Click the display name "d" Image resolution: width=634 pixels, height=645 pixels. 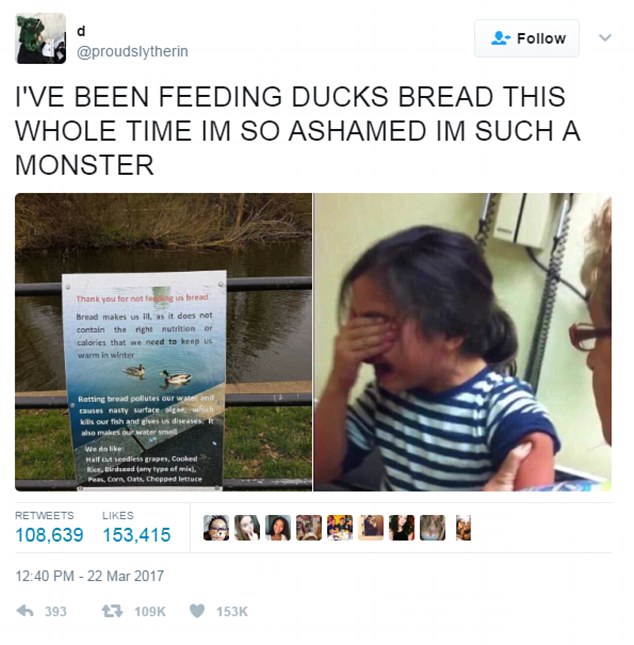(x=81, y=31)
